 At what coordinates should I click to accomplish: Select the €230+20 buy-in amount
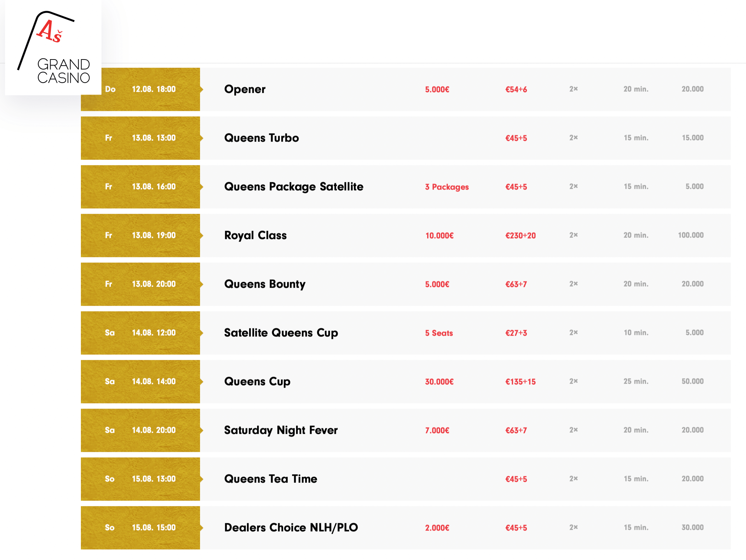pos(520,236)
